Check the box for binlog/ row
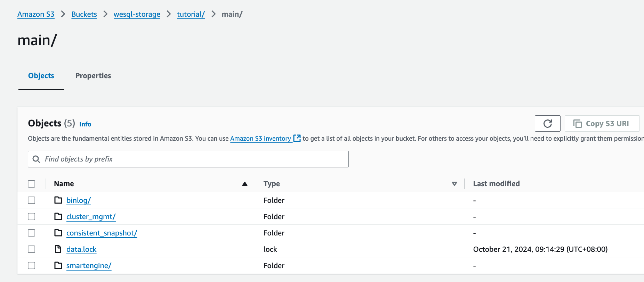 (x=32, y=200)
